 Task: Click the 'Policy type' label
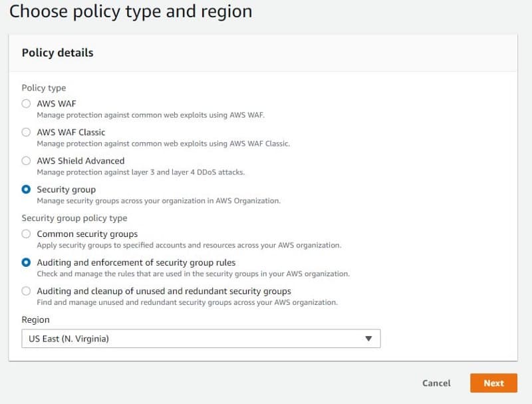click(44, 88)
